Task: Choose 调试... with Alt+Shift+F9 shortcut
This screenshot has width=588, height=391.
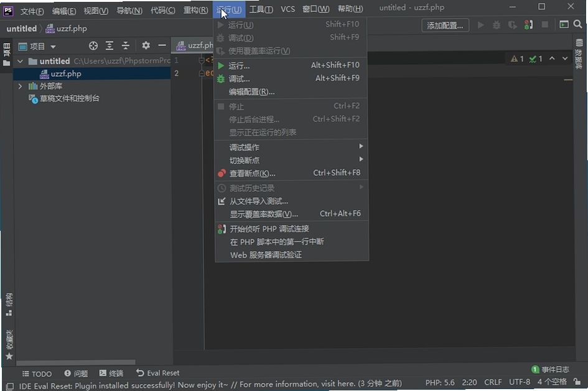Action: tap(291, 79)
